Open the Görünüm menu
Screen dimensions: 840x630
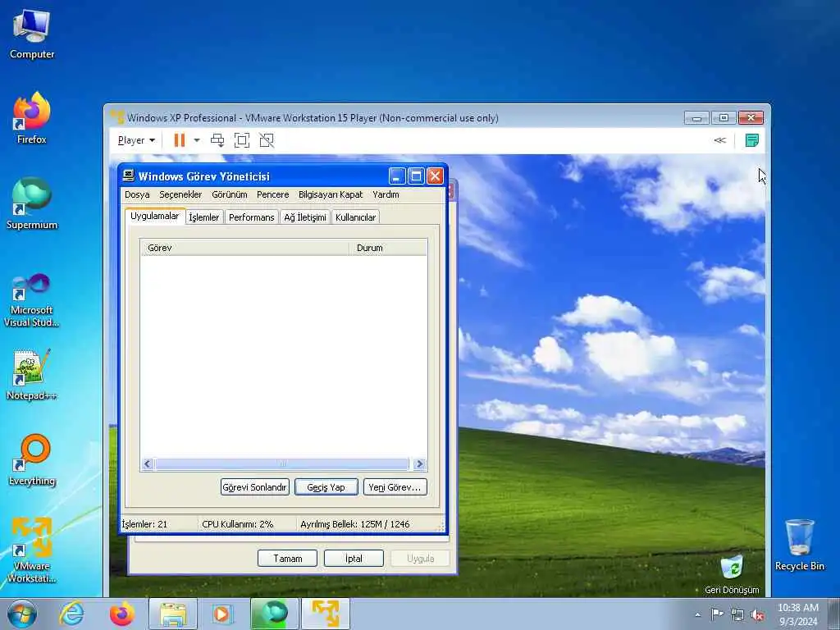click(x=230, y=194)
